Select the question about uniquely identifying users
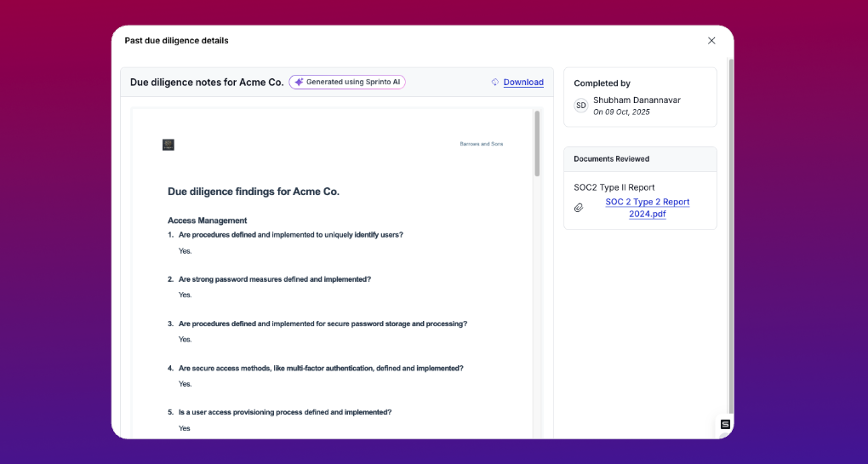 click(290, 235)
